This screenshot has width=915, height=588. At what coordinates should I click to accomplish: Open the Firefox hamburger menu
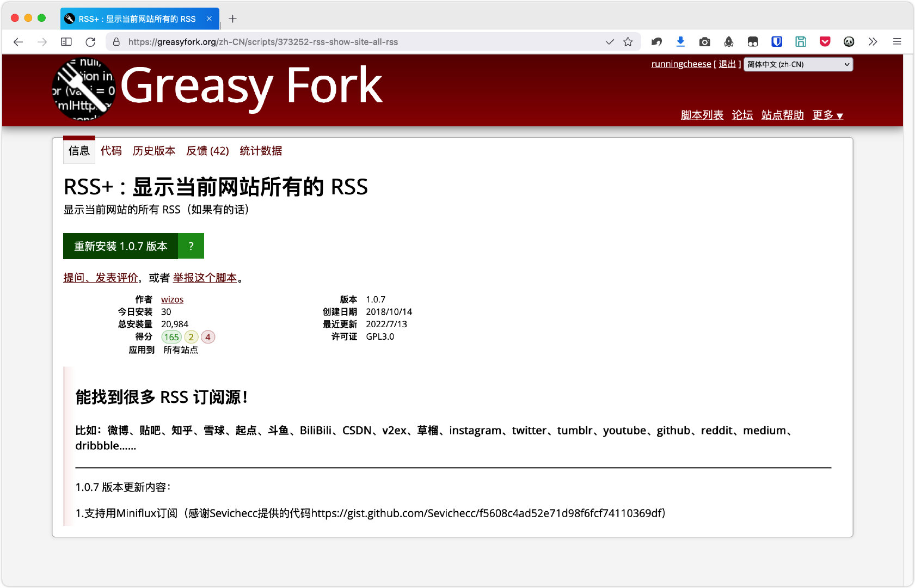(x=897, y=42)
